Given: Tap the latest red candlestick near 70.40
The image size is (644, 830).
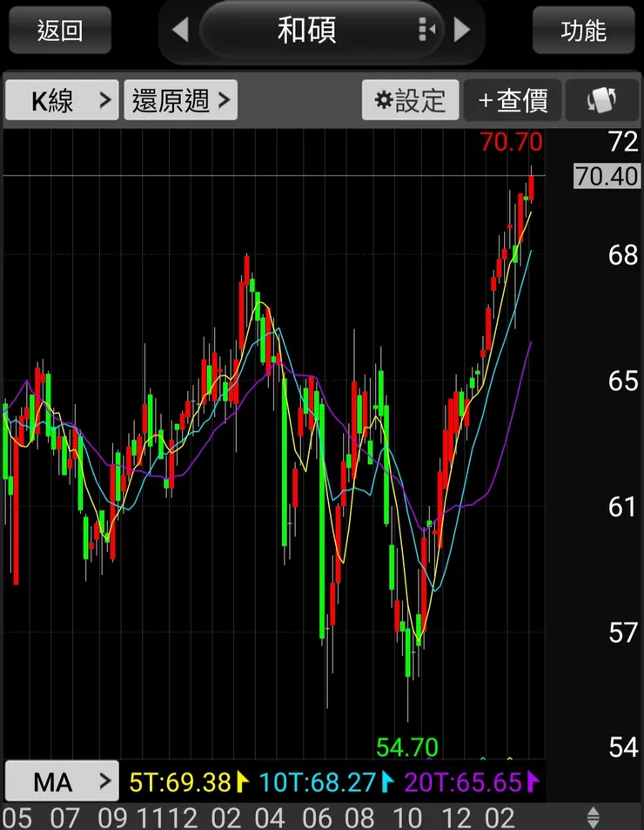Looking at the screenshot, I should pos(531,186).
